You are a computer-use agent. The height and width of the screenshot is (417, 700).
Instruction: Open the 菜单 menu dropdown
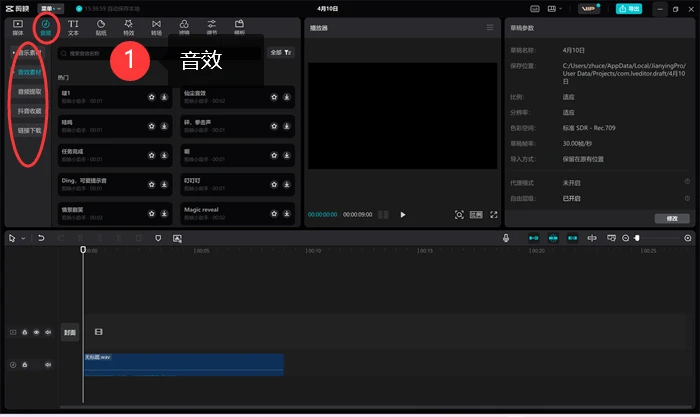(51, 8)
